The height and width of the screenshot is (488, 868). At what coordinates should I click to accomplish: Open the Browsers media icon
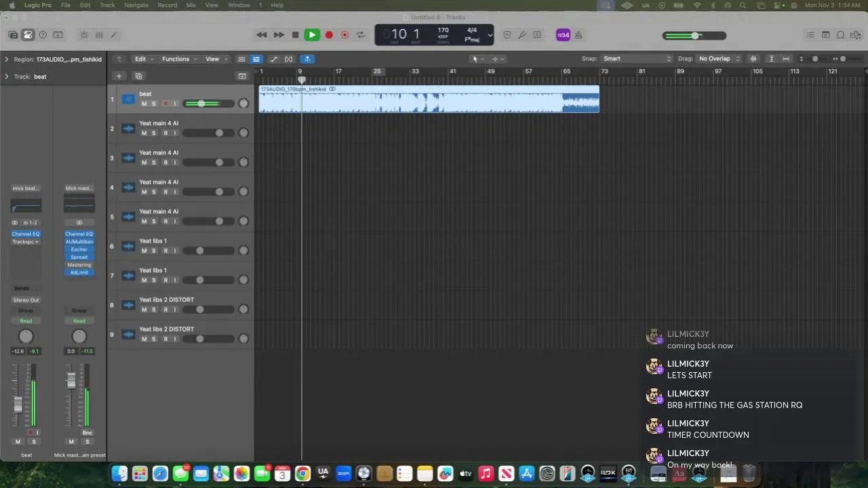click(856, 35)
